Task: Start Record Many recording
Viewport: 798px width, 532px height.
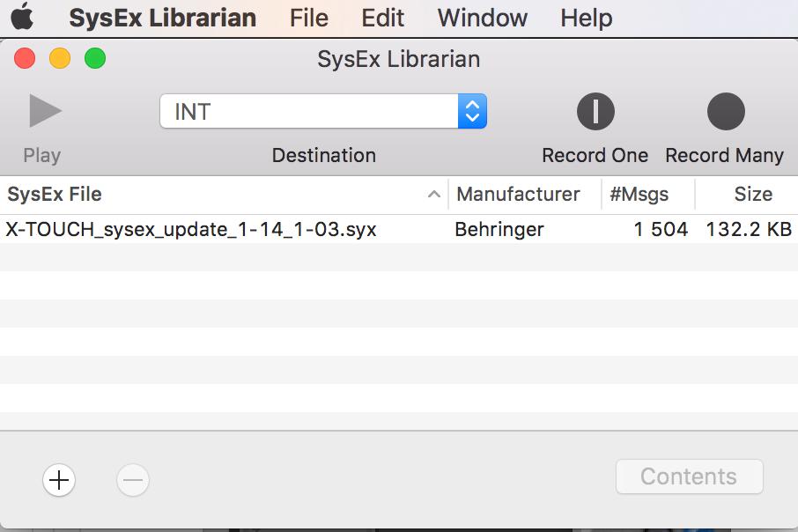Action: tap(726, 111)
